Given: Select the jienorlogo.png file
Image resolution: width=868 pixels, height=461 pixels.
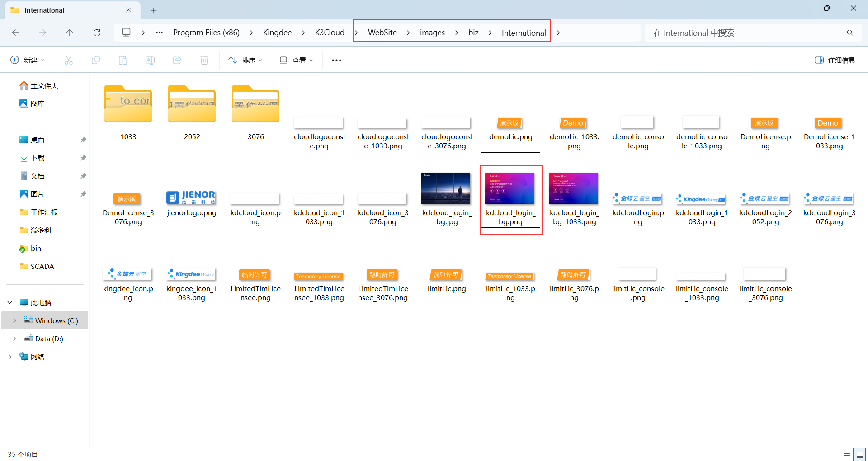Looking at the screenshot, I should tap(192, 203).
